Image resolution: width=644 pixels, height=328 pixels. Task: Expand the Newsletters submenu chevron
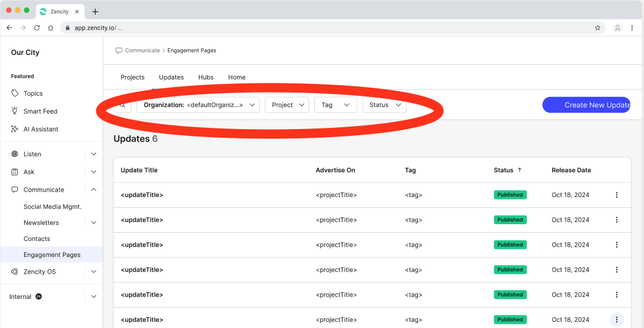click(x=94, y=222)
